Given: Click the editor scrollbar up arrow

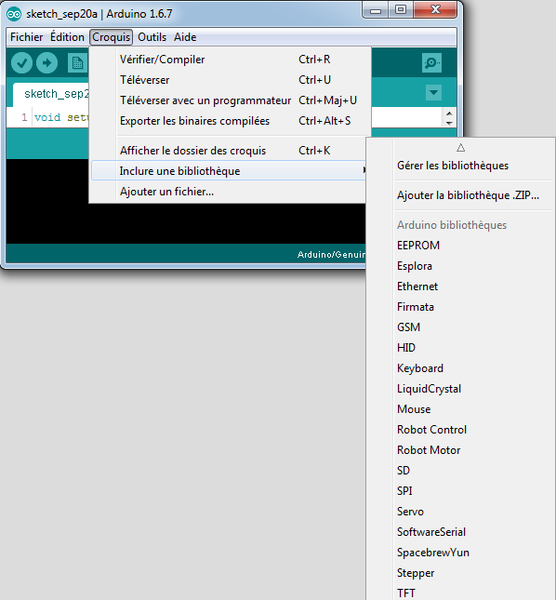Looking at the screenshot, I should (x=449, y=113).
